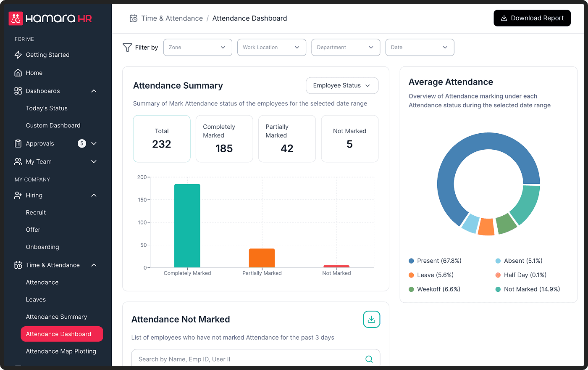Image resolution: width=588 pixels, height=370 pixels.
Task: Click the Hamara HR logo icon
Action: (x=16, y=18)
